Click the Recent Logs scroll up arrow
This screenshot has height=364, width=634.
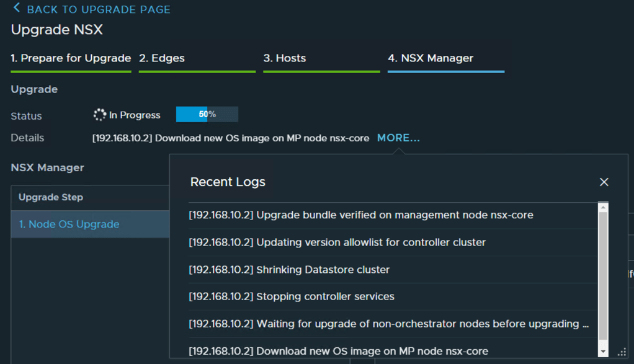603,208
